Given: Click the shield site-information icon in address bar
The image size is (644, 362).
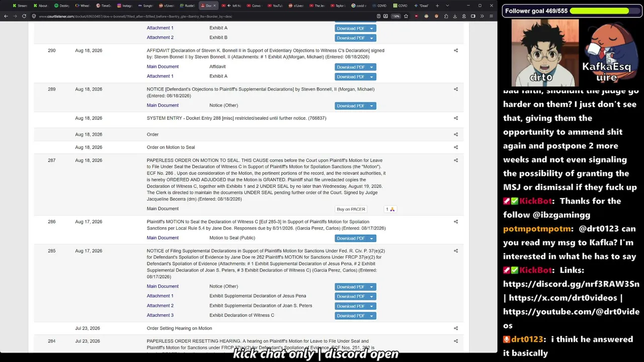Looking at the screenshot, I should (x=34, y=16).
